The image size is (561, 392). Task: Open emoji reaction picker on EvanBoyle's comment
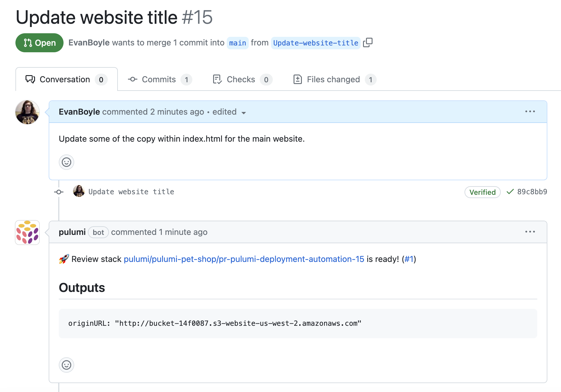(66, 162)
